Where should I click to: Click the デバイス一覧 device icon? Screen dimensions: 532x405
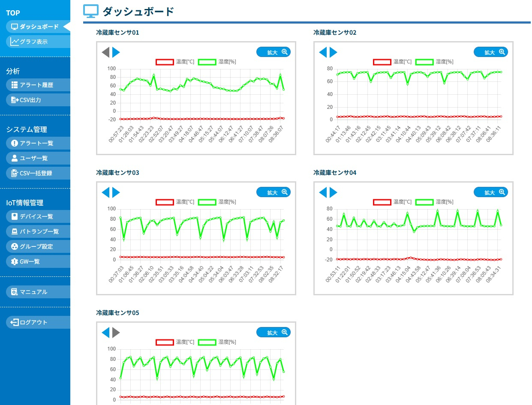tap(15, 216)
